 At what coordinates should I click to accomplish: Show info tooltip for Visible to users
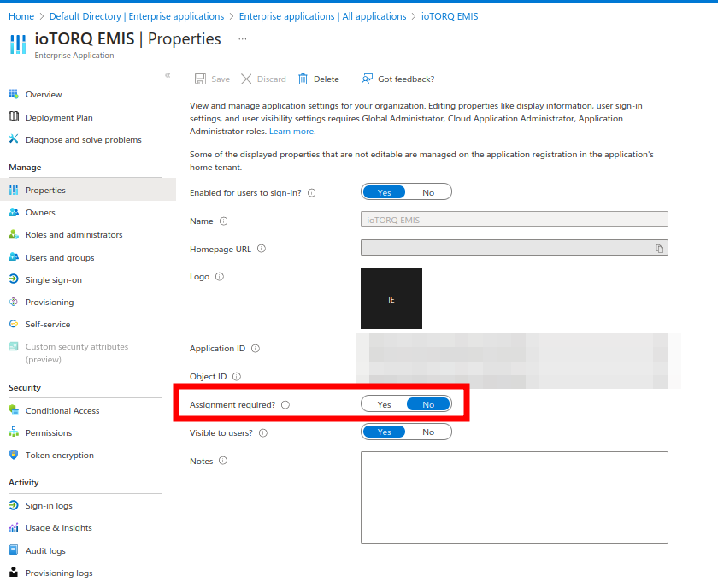tap(263, 433)
